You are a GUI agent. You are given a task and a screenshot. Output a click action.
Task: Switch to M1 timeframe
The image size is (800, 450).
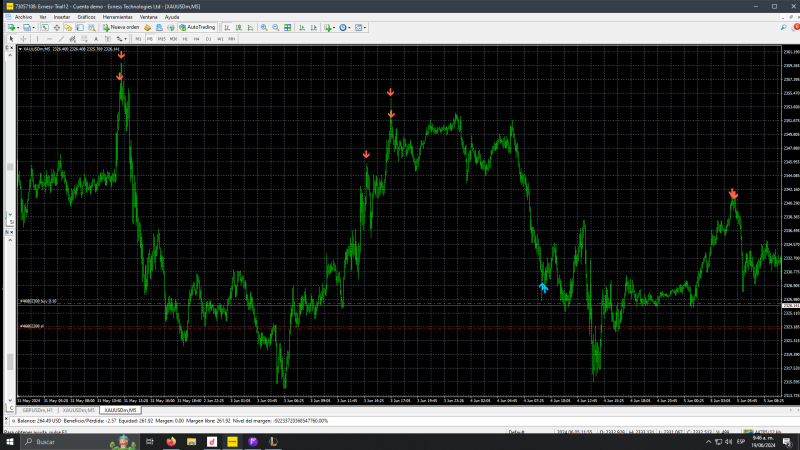point(138,39)
